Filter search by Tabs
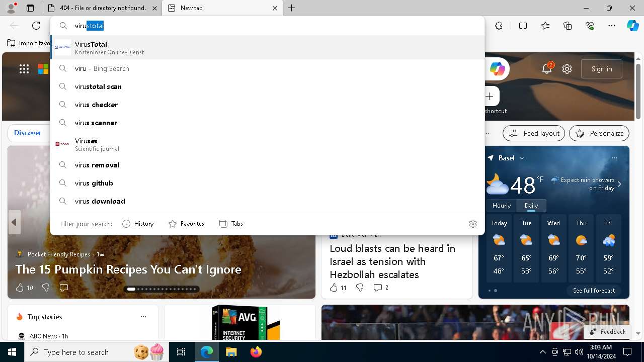The height and width of the screenshot is (362, 644). [231, 224]
